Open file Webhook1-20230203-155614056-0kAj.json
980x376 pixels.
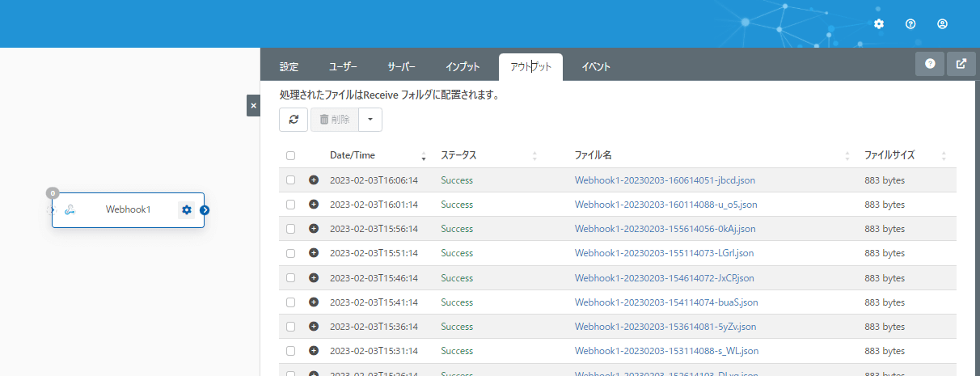pos(665,229)
